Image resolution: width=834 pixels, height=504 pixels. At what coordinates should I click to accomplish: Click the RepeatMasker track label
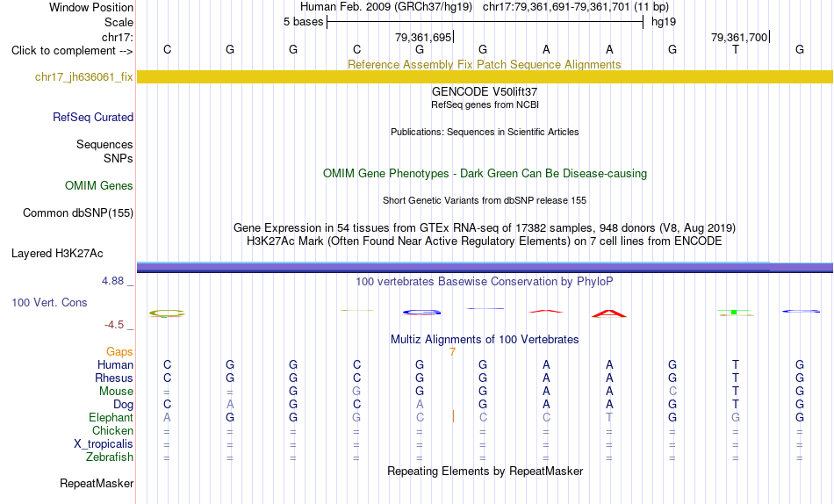97,483
